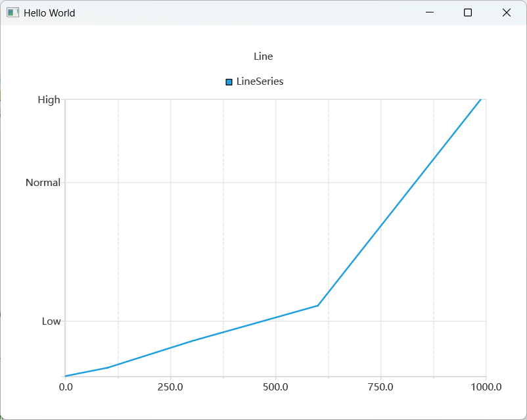Click the 0.0 x-axis label

coord(66,387)
